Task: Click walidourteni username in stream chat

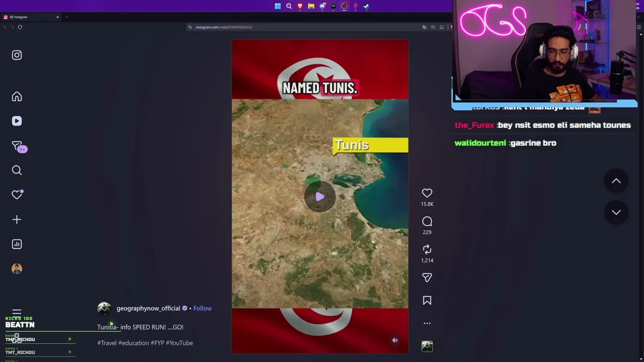Action: pyautogui.click(x=480, y=143)
